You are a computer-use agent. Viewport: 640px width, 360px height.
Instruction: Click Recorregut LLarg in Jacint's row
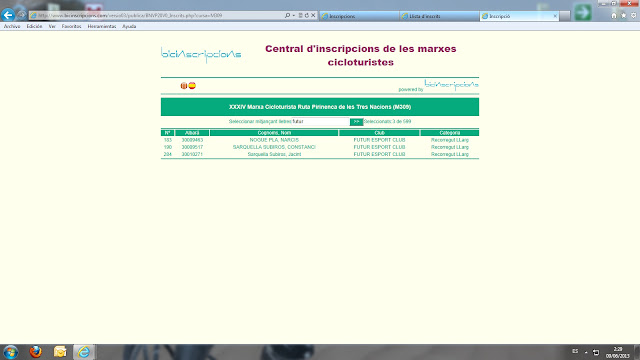(450, 154)
